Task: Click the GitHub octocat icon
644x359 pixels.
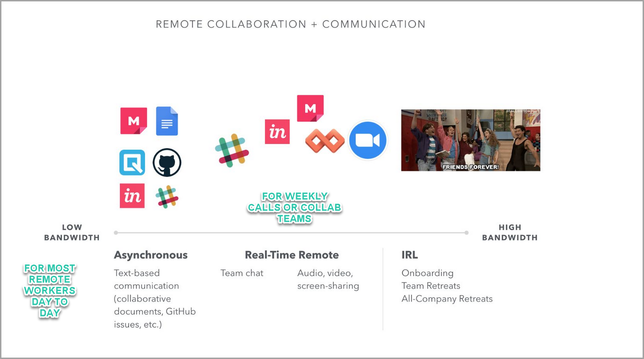Action: click(x=167, y=162)
